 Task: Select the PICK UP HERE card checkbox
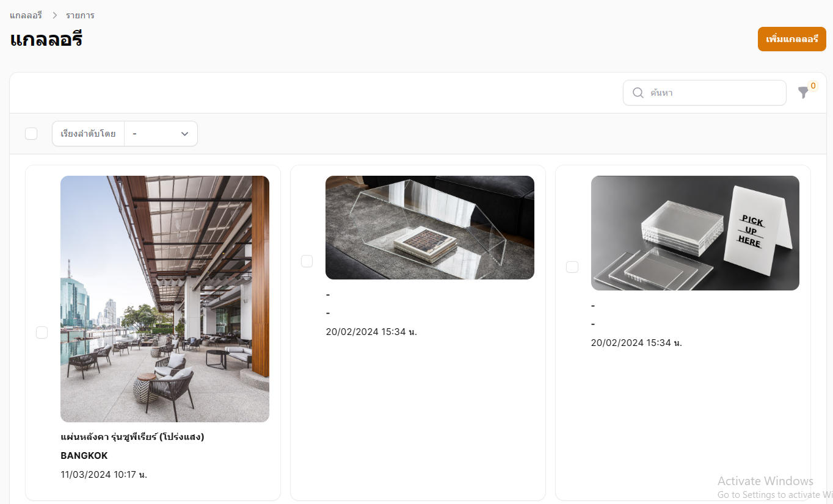[x=572, y=267]
